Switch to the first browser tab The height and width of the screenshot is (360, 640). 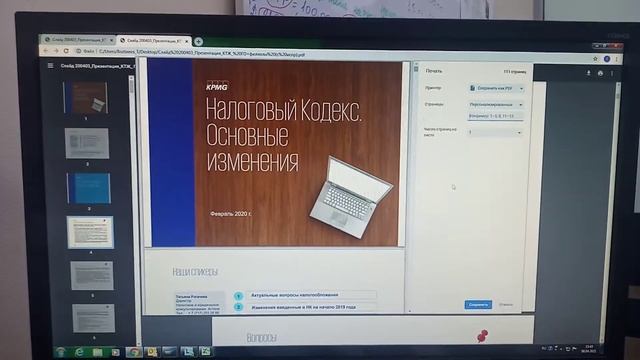click(78, 40)
